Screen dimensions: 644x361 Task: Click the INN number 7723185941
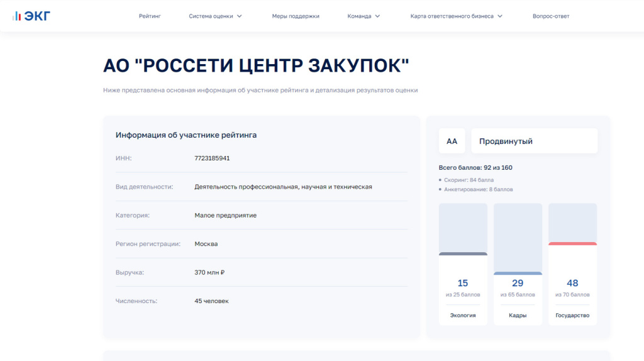[x=212, y=158]
